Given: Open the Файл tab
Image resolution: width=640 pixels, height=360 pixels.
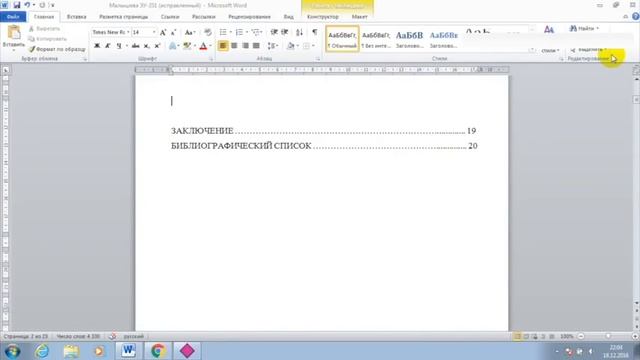Looking at the screenshot, I should pyautogui.click(x=13, y=17).
